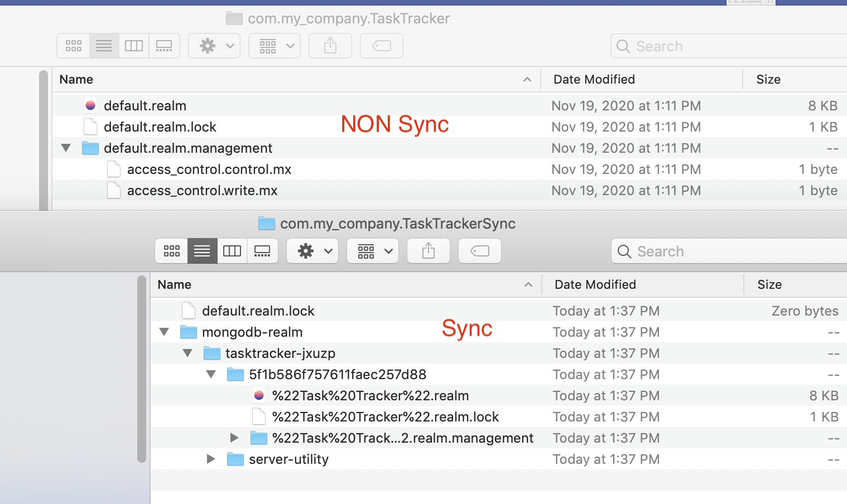
Task: Collapse the default.realm.management folder
Action: (66, 148)
